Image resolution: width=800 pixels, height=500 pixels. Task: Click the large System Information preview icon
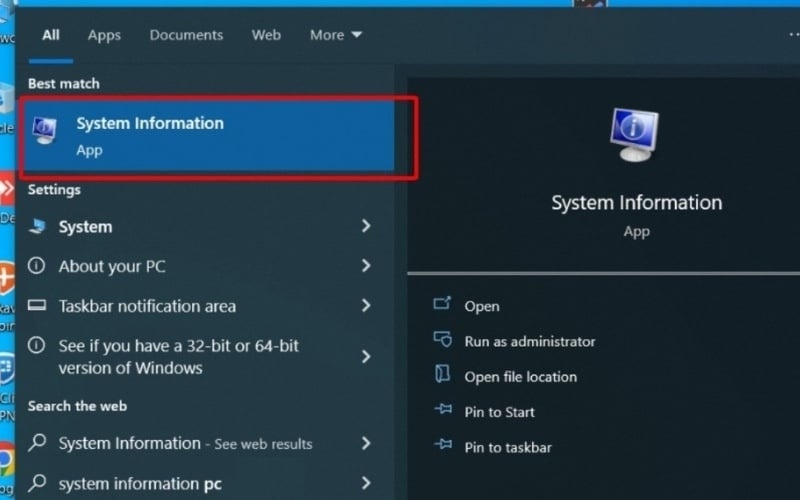pos(634,135)
